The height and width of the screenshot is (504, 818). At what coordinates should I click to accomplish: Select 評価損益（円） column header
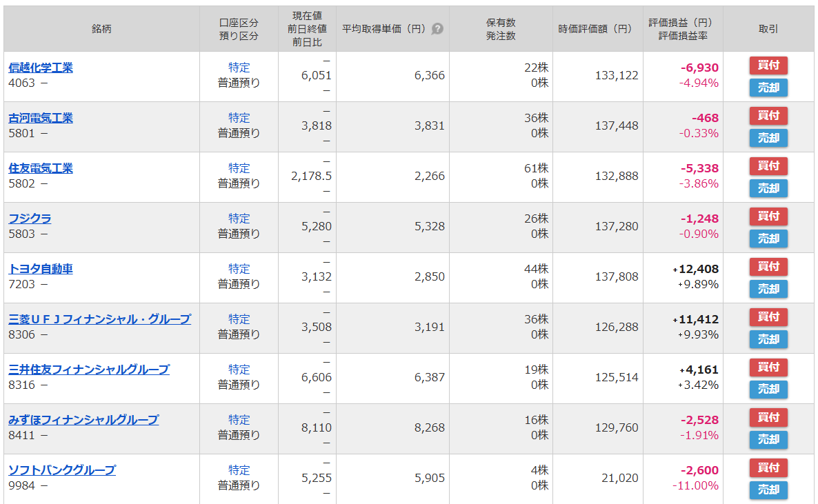pyautogui.click(x=683, y=29)
